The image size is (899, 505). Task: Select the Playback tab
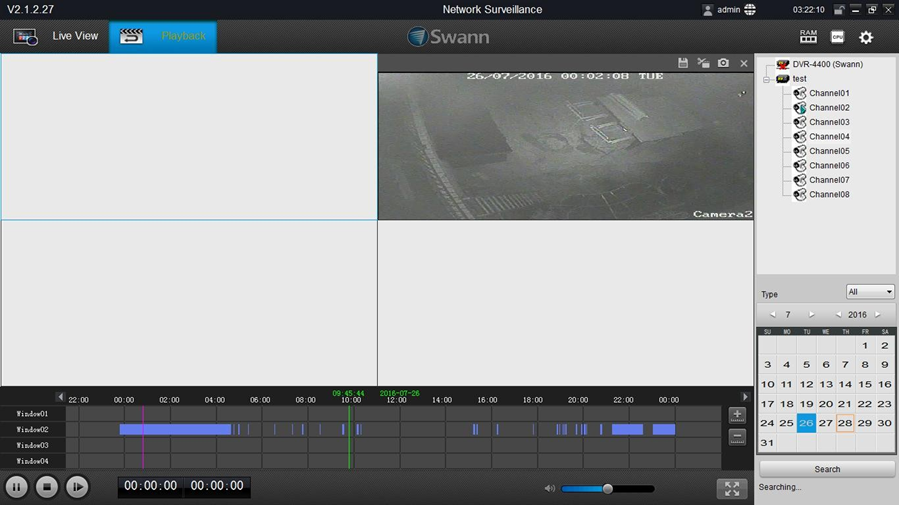[163, 37]
